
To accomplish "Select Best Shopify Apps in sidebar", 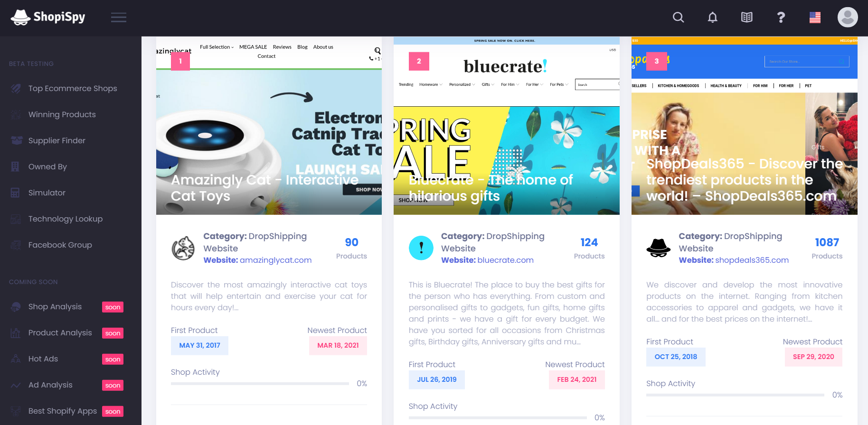I will coord(63,411).
